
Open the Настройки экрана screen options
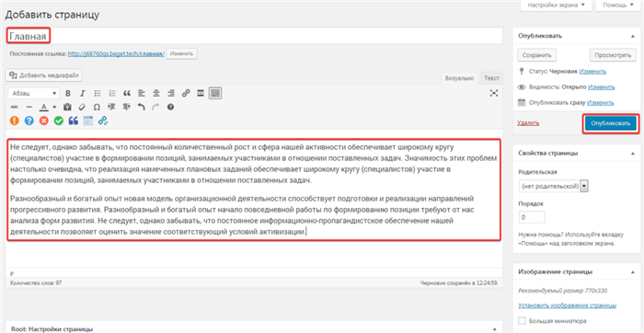point(556,6)
